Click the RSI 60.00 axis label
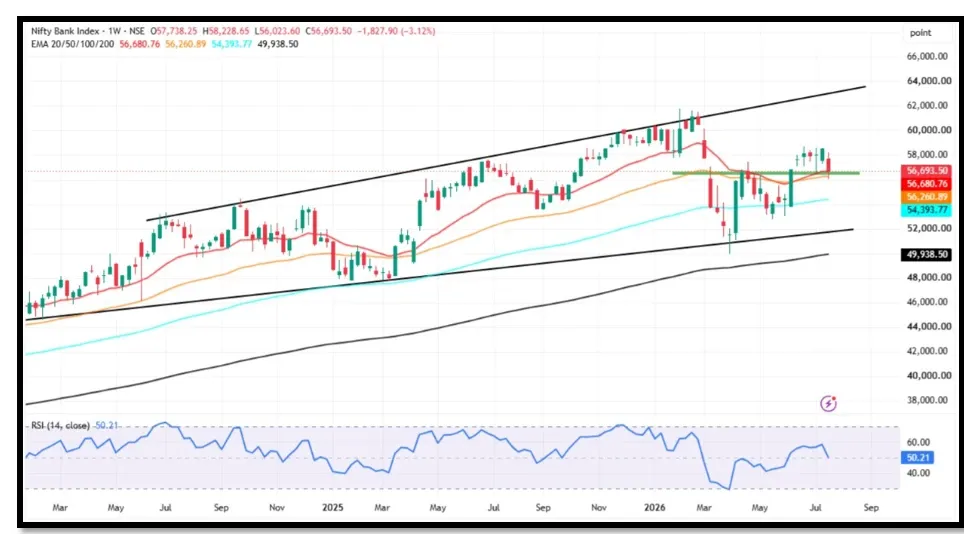 tap(918, 442)
